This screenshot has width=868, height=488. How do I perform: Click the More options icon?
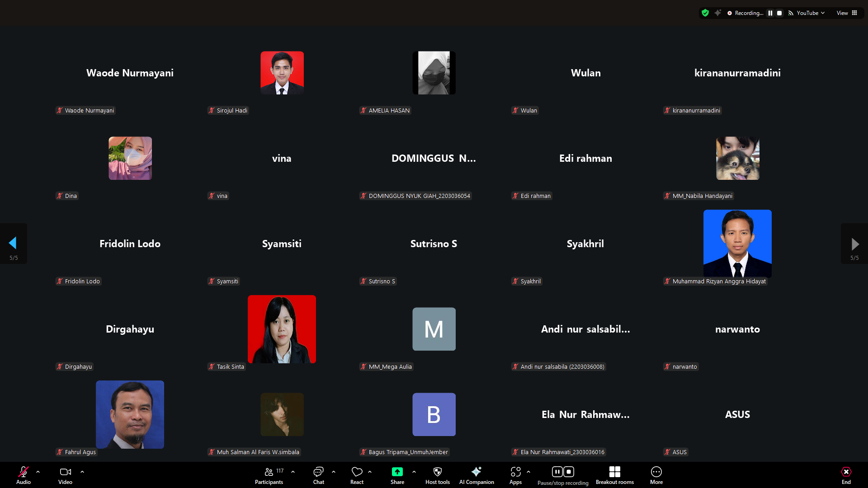656,472
